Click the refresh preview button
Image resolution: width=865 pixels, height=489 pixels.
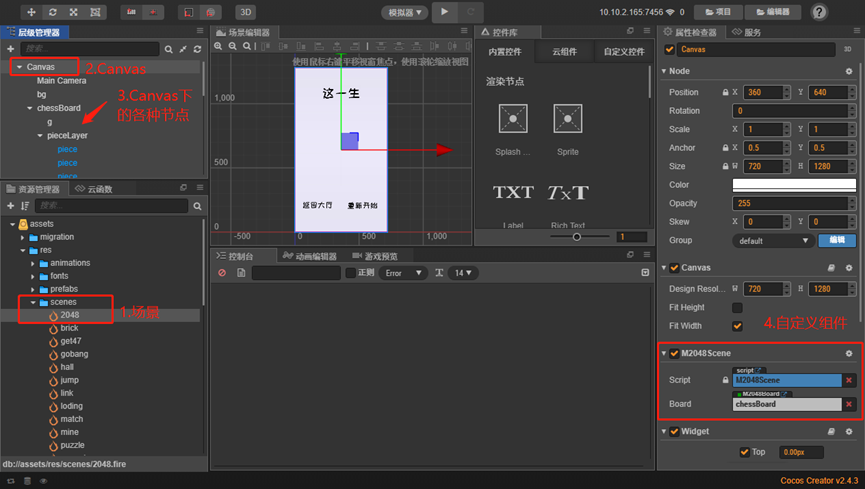tap(471, 12)
